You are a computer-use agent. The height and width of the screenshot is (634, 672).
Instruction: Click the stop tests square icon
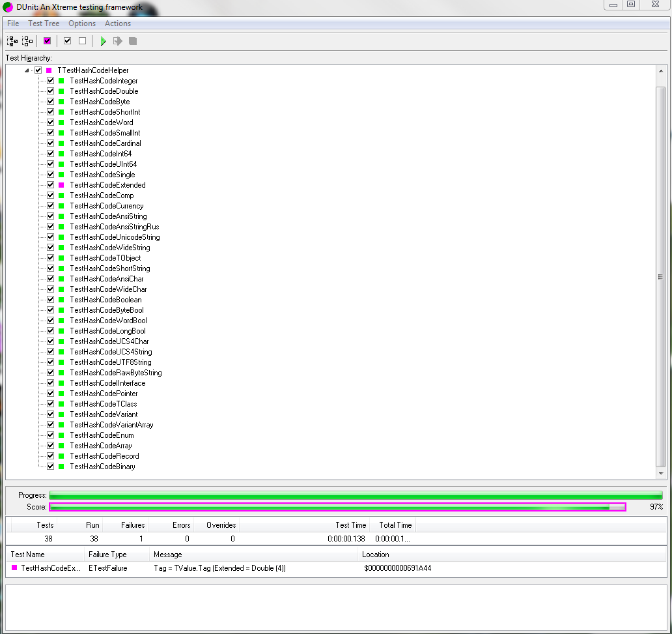(x=133, y=41)
